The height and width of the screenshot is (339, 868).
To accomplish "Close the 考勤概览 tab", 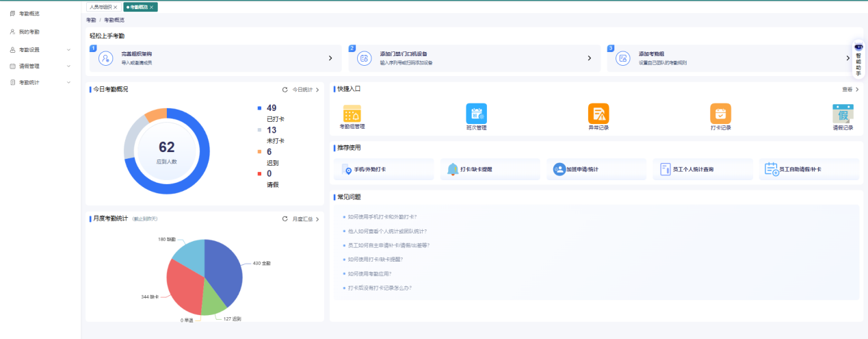I will pyautogui.click(x=151, y=7).
